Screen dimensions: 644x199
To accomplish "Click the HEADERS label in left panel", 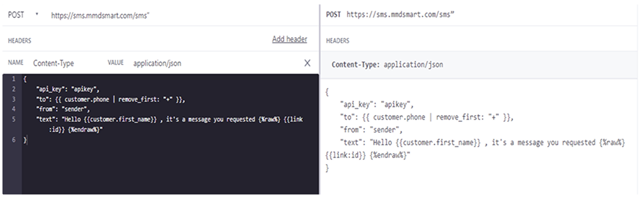I will [19, 41].
